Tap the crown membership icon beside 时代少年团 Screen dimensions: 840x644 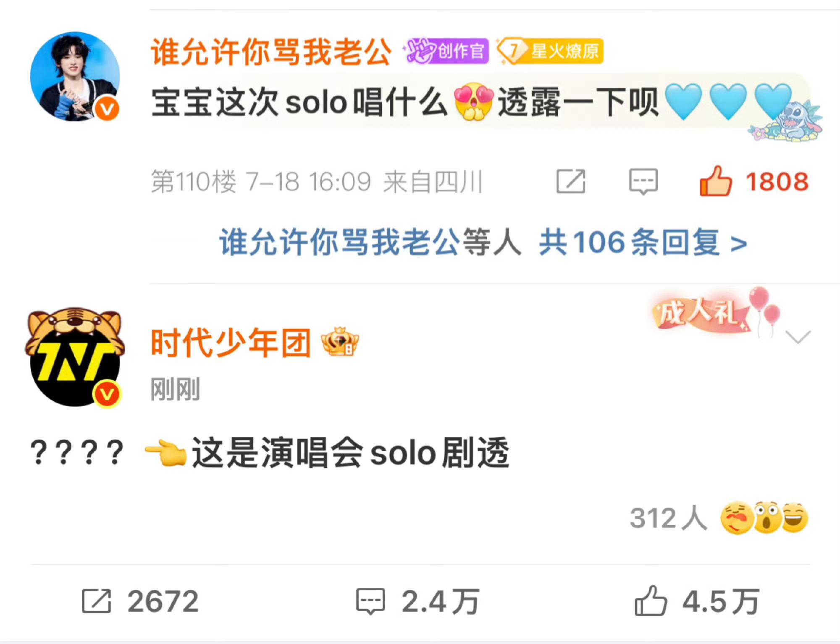click(x=340, y=342)
